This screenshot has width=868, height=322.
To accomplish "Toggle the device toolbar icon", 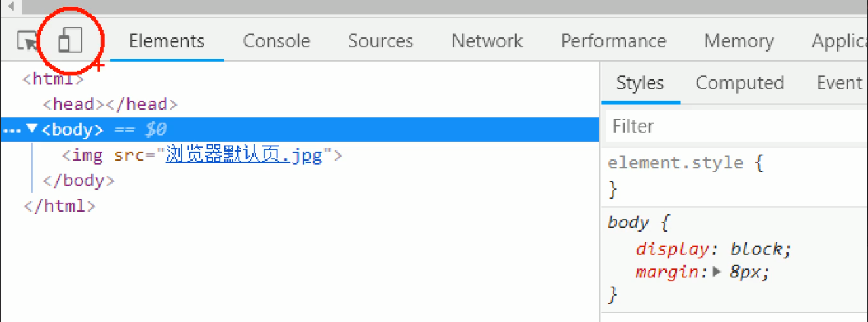I will pyautogui.click(x=70, y=41).
